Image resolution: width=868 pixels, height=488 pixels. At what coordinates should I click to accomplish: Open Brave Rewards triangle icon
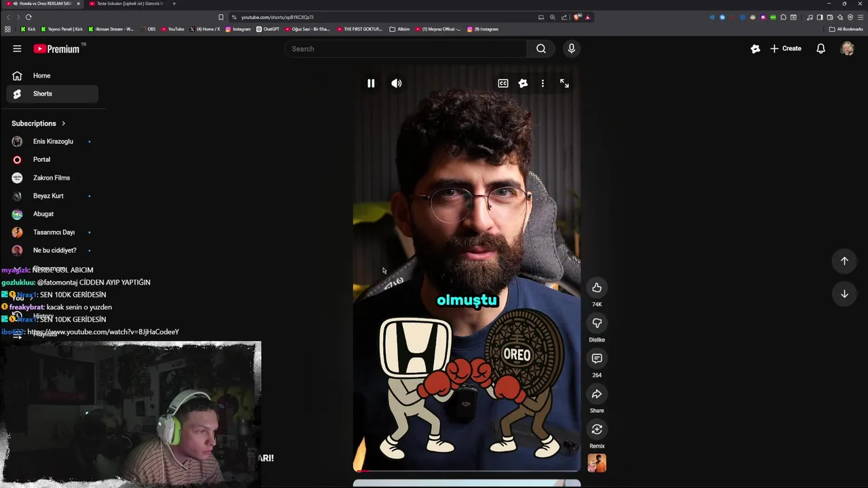pyautogui.click(x=587, y=17)
